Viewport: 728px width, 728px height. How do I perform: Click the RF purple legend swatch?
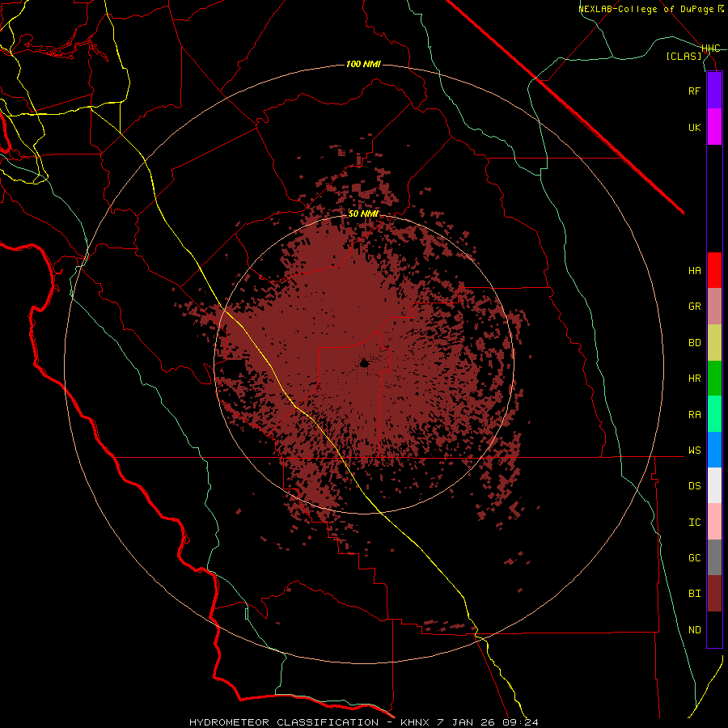pyautogui.click(x=714, y=91)
